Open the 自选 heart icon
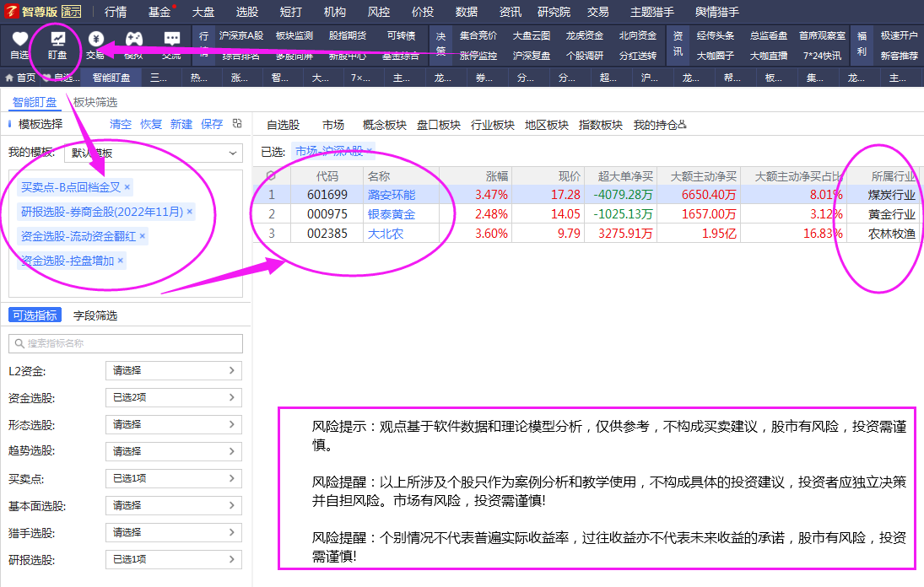Viewport: 924px width, 587px height. tap(19, 40)
